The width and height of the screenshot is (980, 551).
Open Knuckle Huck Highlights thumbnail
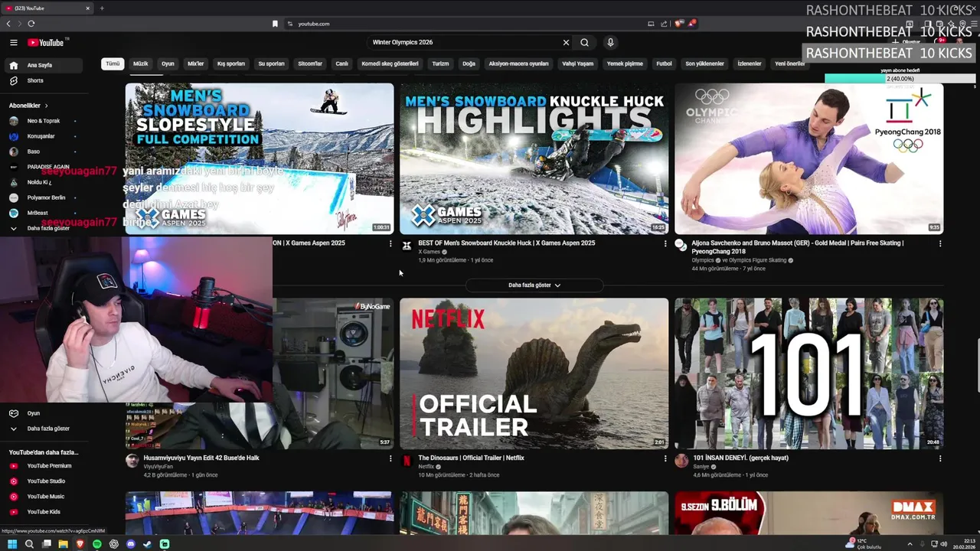[534, 158]
